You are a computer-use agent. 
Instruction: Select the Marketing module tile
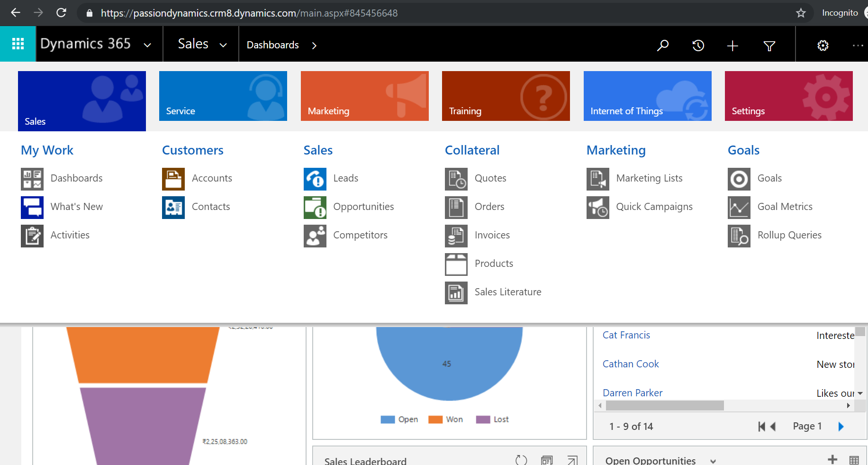pos(364,96)
